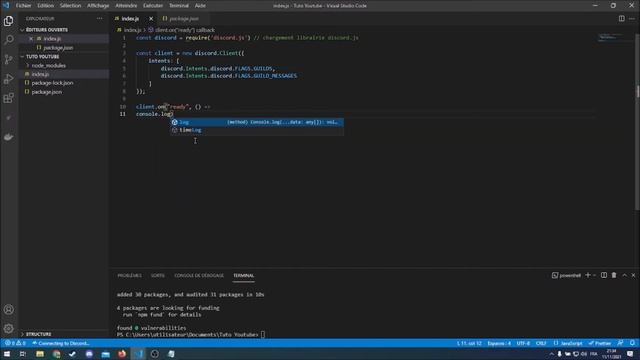
Task: Open the Exécuter menu
Action: [x=153, y=6]
